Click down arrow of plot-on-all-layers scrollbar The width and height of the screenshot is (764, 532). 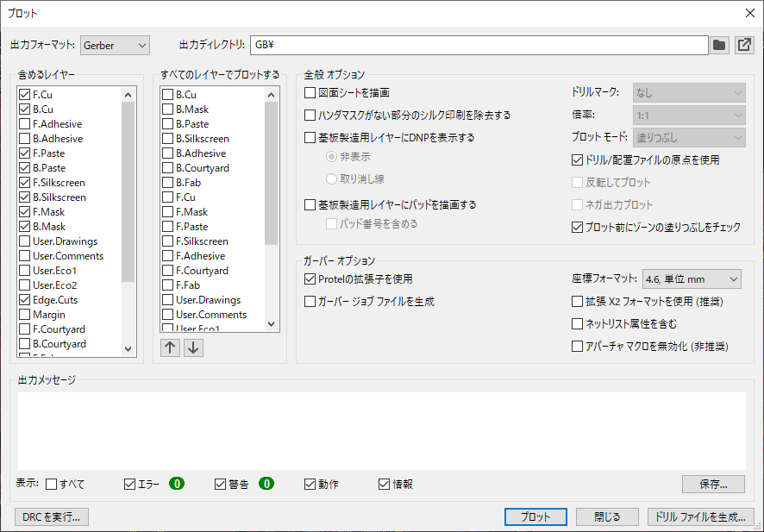coord(272,324)
